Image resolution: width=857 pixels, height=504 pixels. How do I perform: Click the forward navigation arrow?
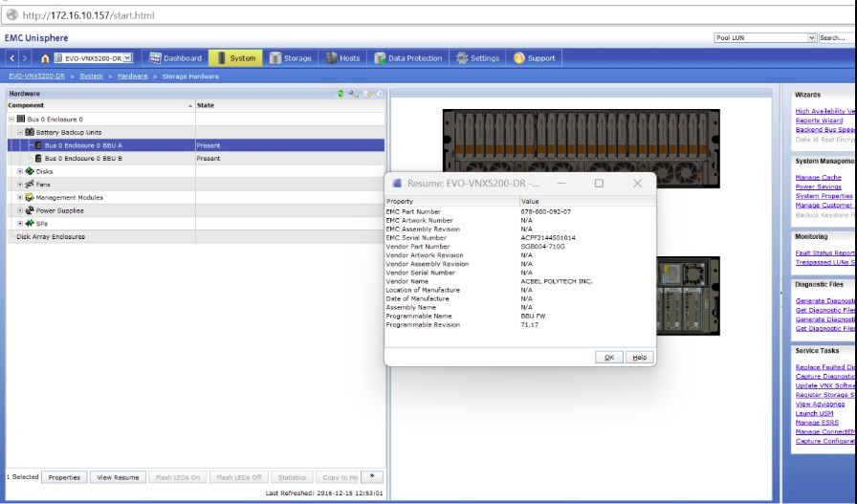[x=25, y=58]
